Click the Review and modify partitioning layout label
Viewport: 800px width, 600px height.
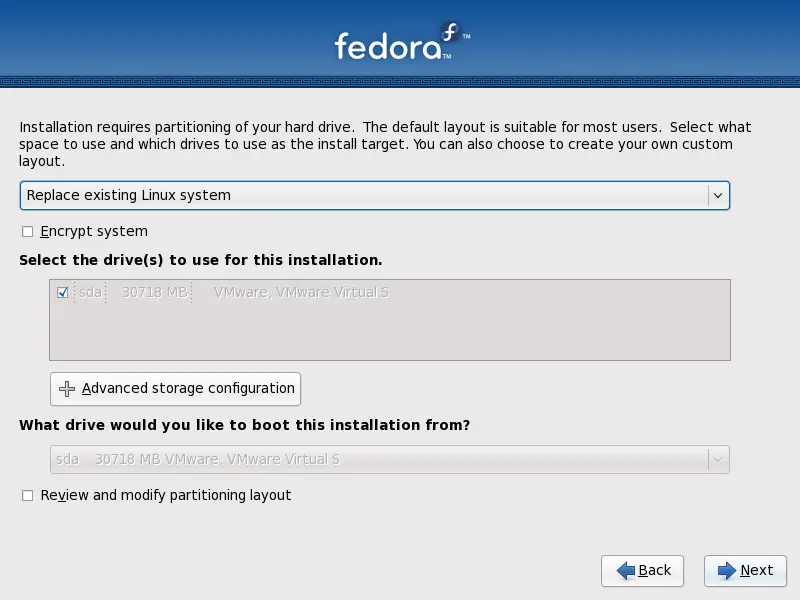(166, 495)
